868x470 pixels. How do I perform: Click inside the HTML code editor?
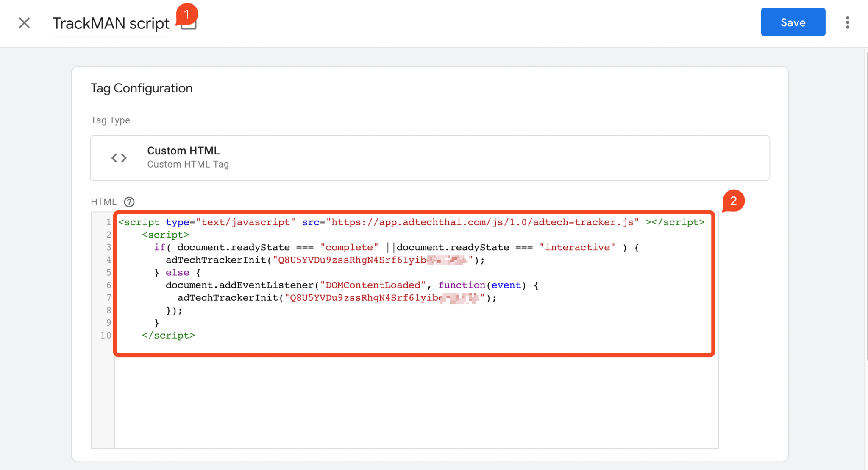(x=381, y=382)
